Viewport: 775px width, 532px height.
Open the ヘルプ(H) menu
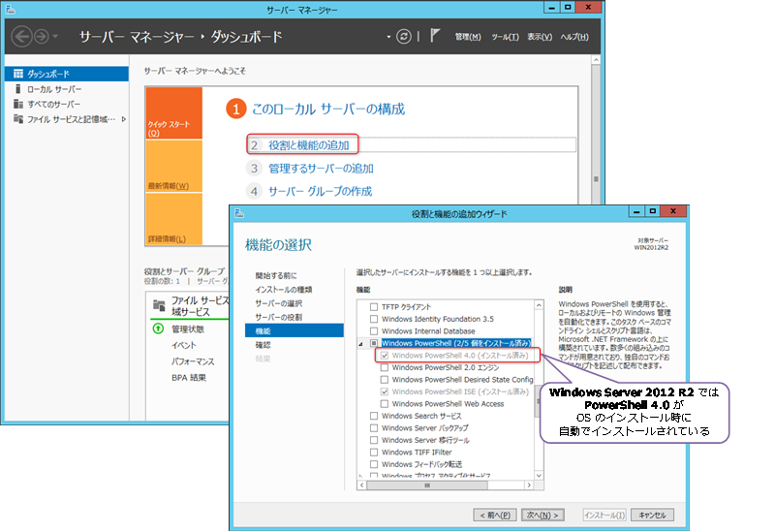point(574,37)
